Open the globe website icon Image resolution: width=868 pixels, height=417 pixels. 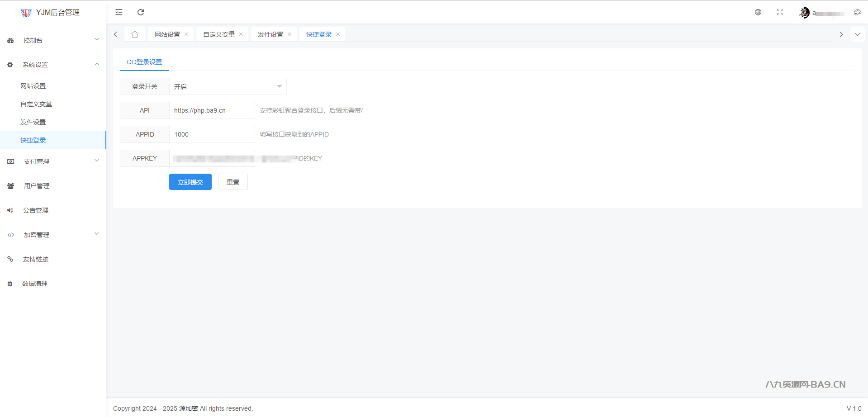(x=758, y=12)
